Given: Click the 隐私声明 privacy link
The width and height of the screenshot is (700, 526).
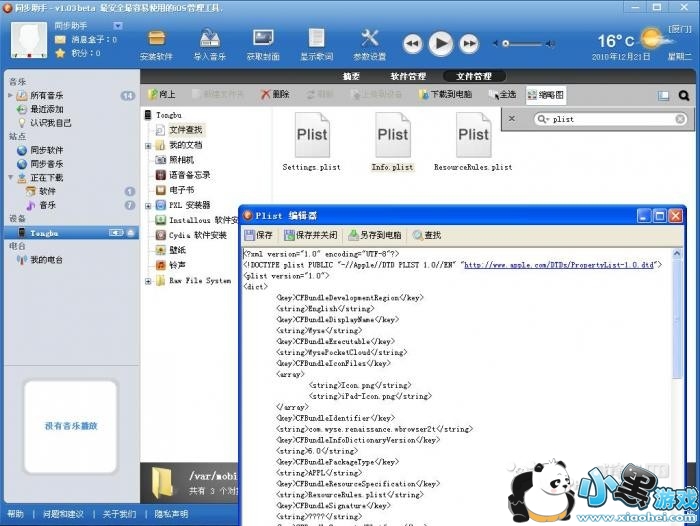Looking at the screenshot, I should [171, 514].
